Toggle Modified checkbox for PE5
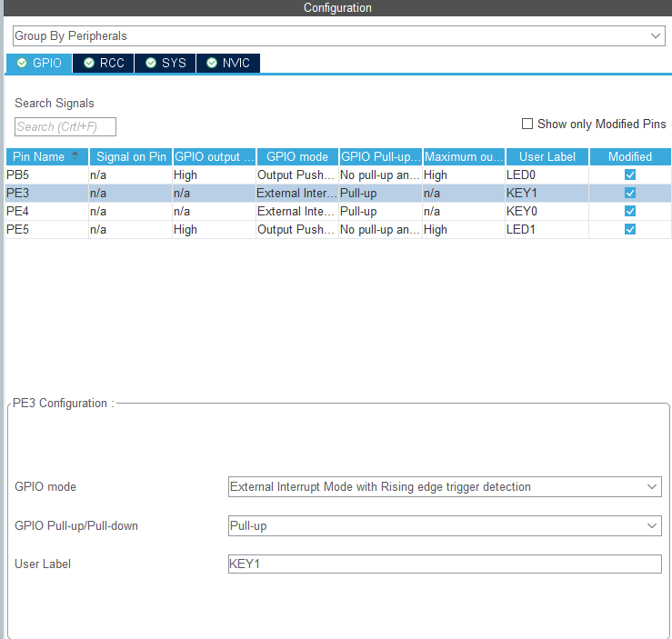 click(x=630, y=230)
